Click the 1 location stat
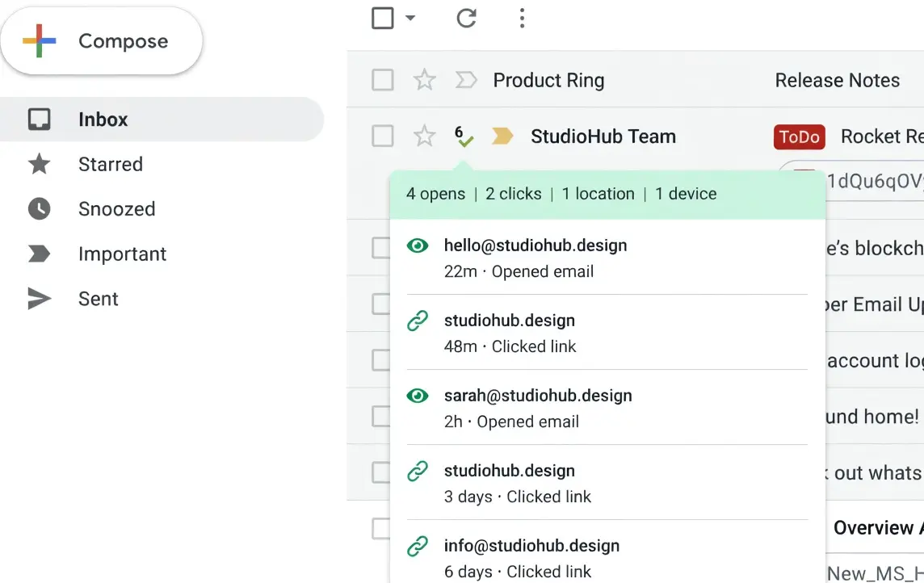924x583 pixels. pyautogui.click(x=598, y=194)
